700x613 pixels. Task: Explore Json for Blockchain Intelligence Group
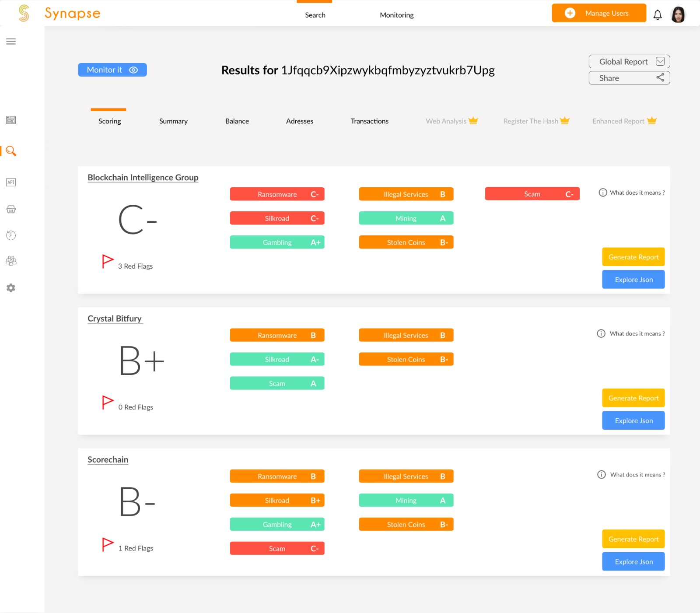pos(633,280)
